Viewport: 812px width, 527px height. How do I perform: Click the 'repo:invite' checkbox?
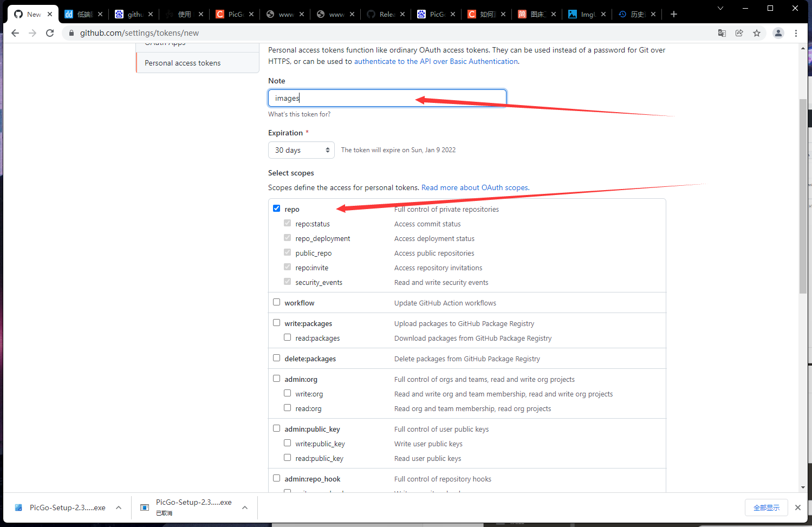coord(288,267)
